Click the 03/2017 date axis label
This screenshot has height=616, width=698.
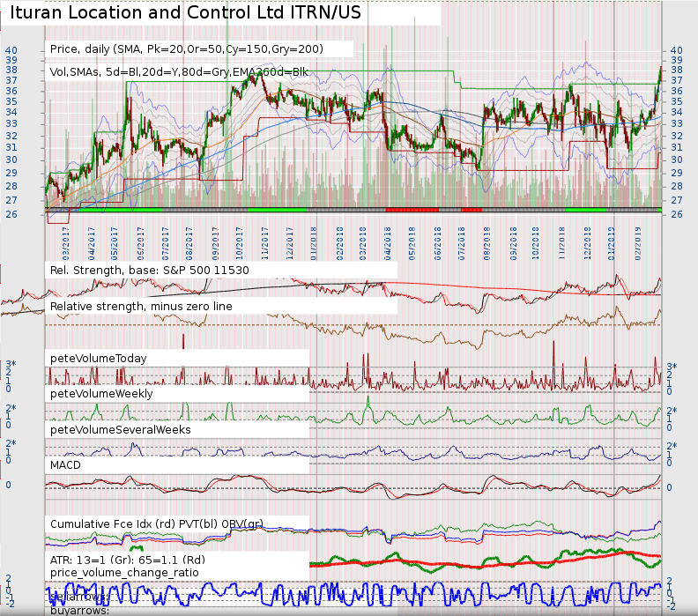(66, 244)
